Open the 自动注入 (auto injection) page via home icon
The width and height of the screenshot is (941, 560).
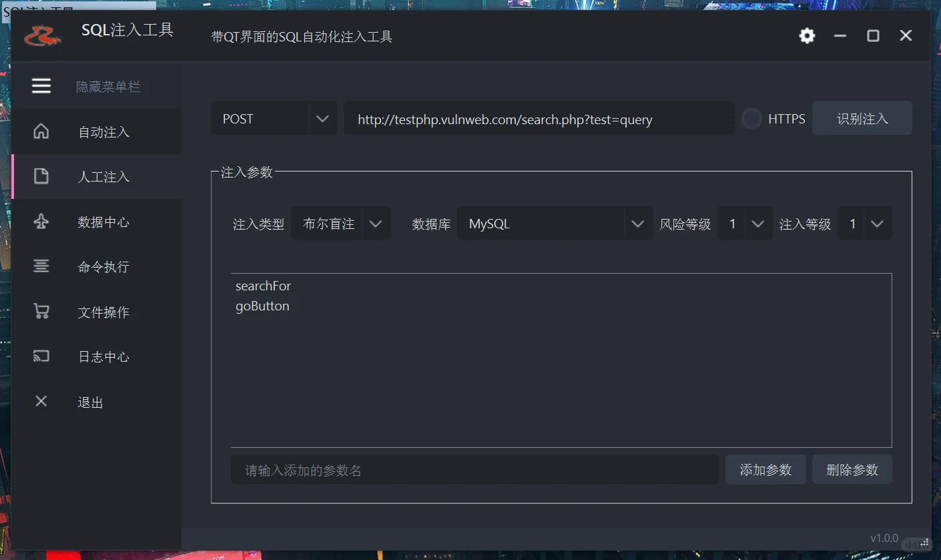pyautogui.click(x=41, y=131)
